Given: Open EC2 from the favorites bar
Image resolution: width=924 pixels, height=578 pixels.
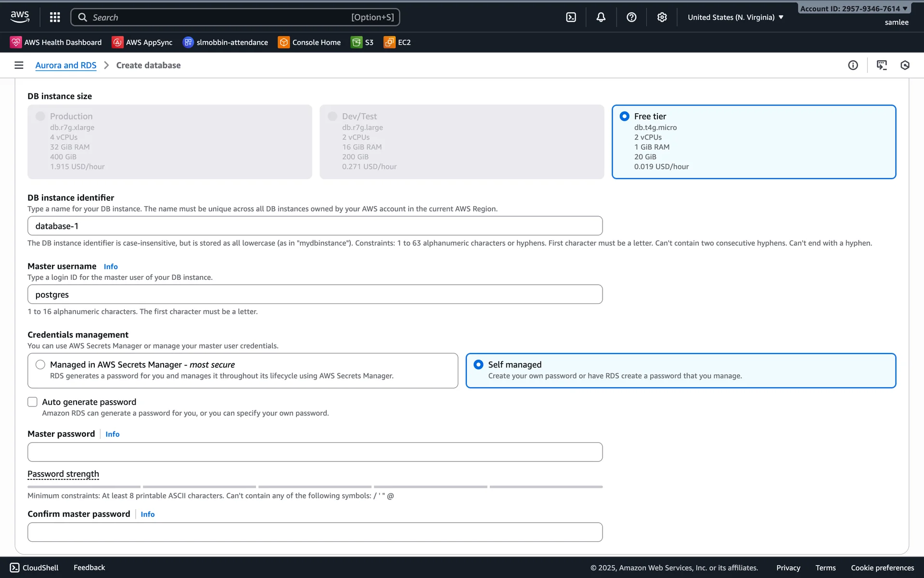Looking at the screenshot, I should point(398,42).
